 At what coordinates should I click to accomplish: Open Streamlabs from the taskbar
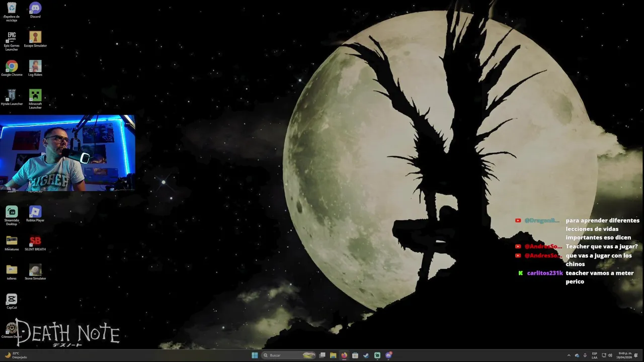pos(377,355)
